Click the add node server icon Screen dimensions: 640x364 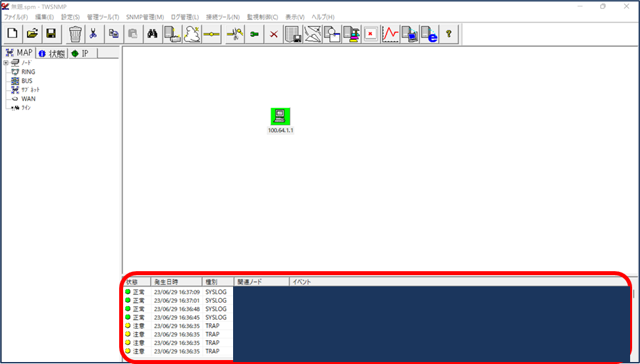point(172,34)
